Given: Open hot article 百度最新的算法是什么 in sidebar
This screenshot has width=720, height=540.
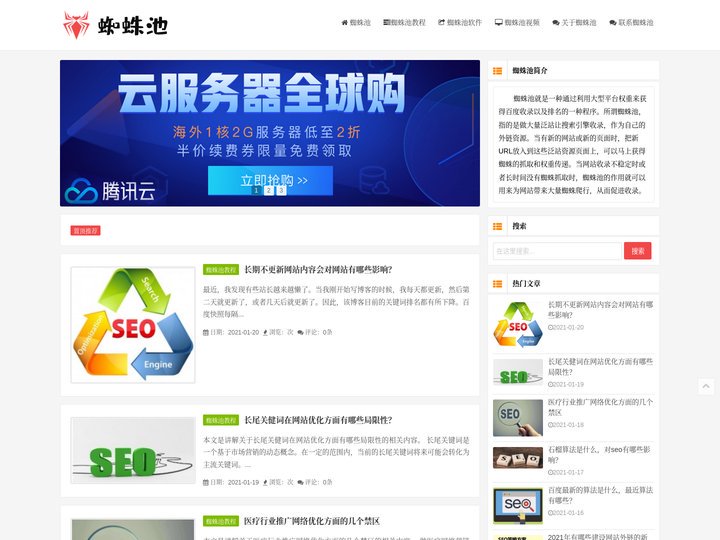Looking at the screenshot, I should click(601, 495).
